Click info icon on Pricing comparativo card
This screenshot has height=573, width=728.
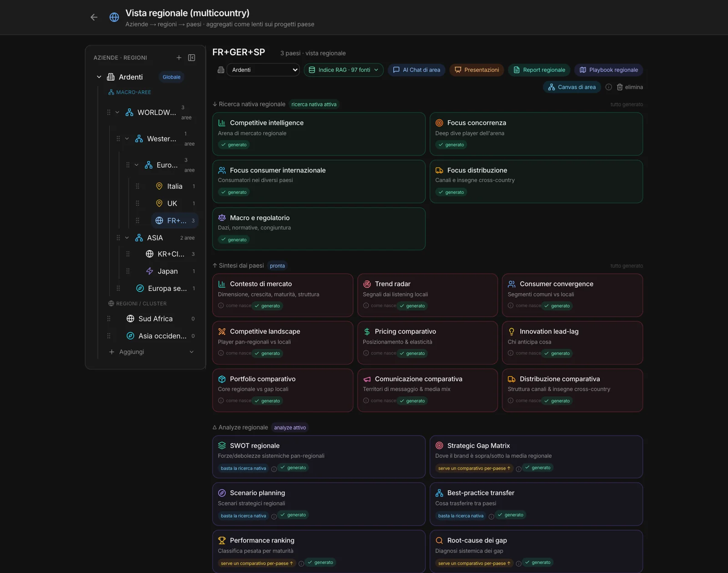pyautogui.click(x=366, y=353)
